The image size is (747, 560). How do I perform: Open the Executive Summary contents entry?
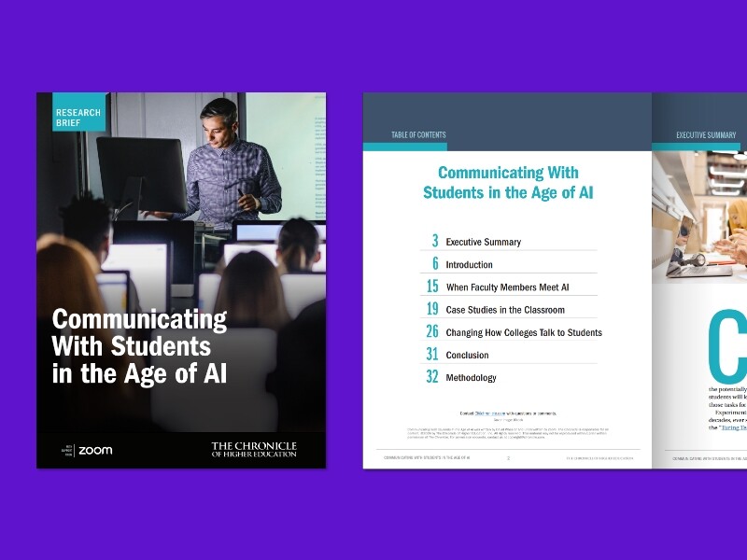(483, 243)
